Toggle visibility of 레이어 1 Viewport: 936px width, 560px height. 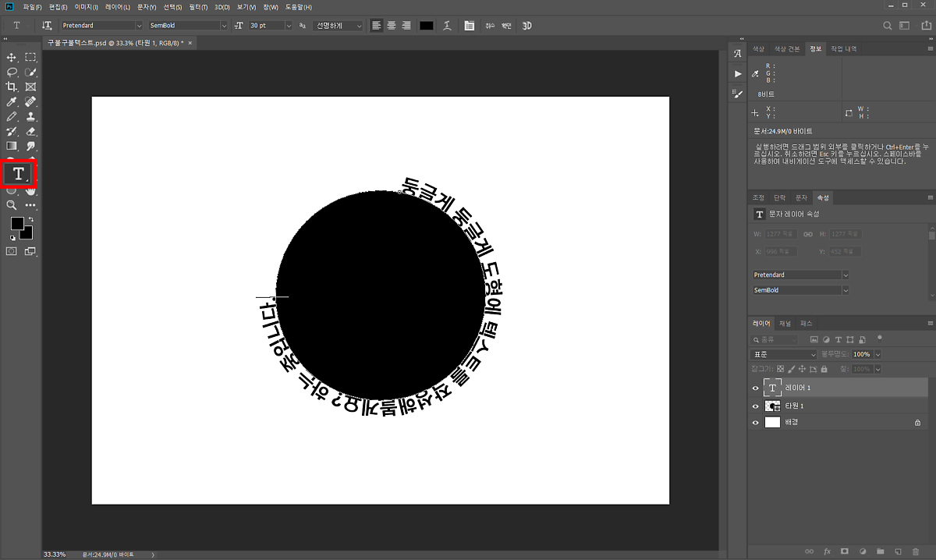755,388
